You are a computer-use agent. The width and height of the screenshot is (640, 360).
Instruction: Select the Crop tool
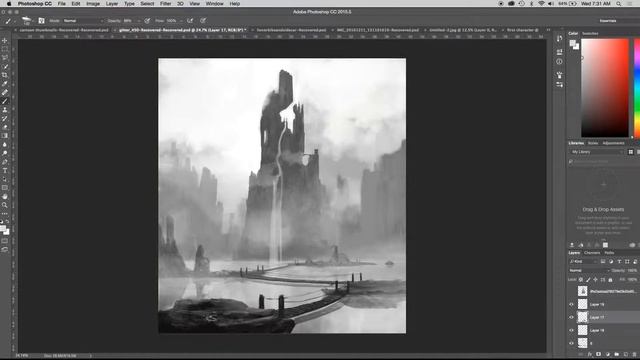5,75
